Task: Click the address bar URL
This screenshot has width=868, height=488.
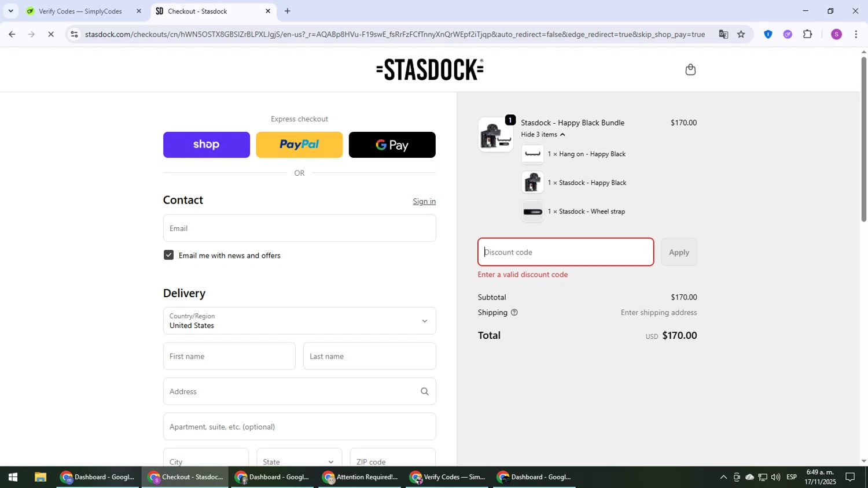Action: tap(395, 34)
